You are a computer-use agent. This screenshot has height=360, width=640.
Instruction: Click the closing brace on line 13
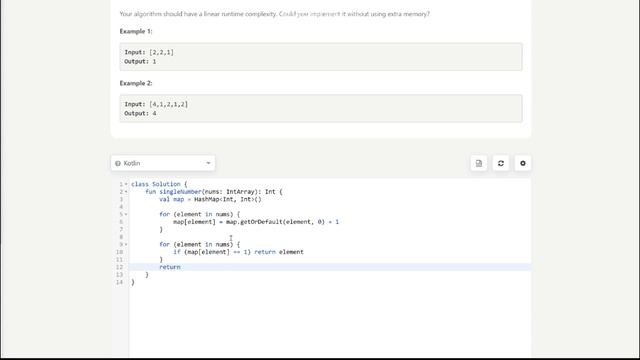click(147, 275)
